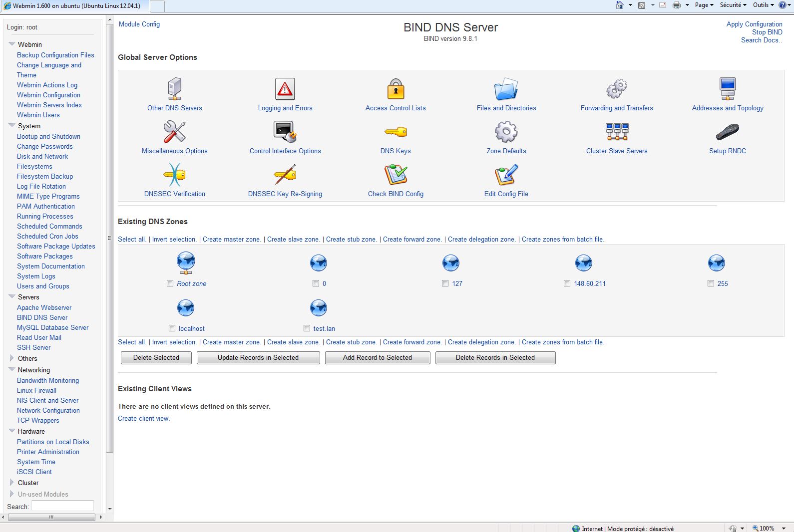Open the Cluster Slave Servers icon
Viewport: 794px width, 532px height.
point(617,132)
